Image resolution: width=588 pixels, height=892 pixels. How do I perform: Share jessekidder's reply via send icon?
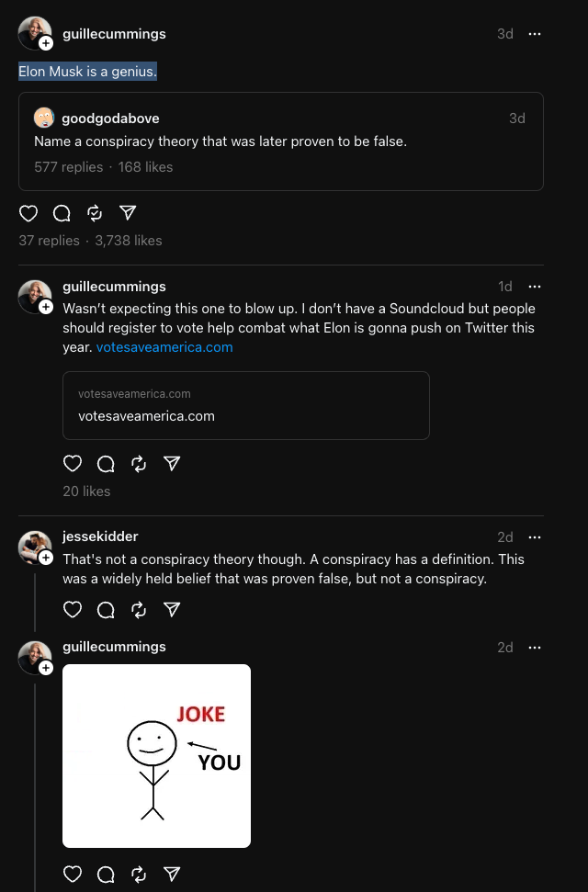172,609
